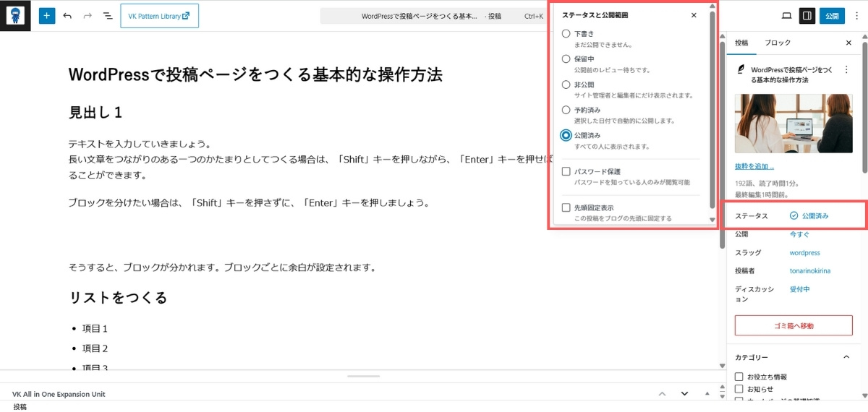Click the down chevron in VK Expansion Unit bar
The height and width of the screenshot is (412, 868).
(684, 393)
